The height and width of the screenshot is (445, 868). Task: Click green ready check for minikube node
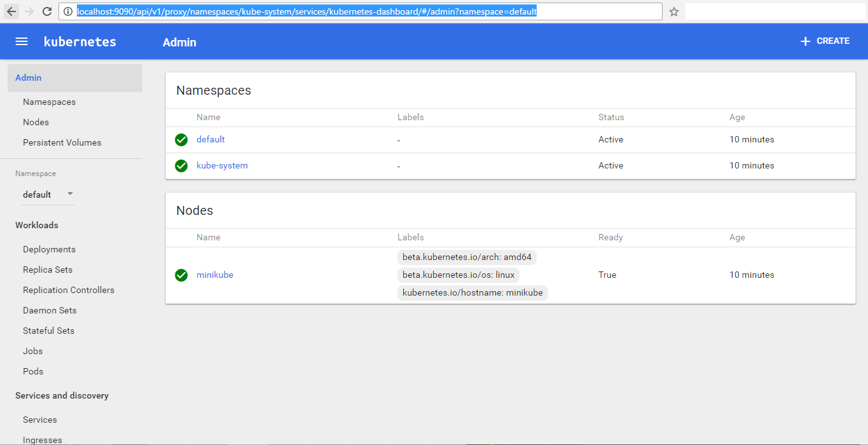181,275
